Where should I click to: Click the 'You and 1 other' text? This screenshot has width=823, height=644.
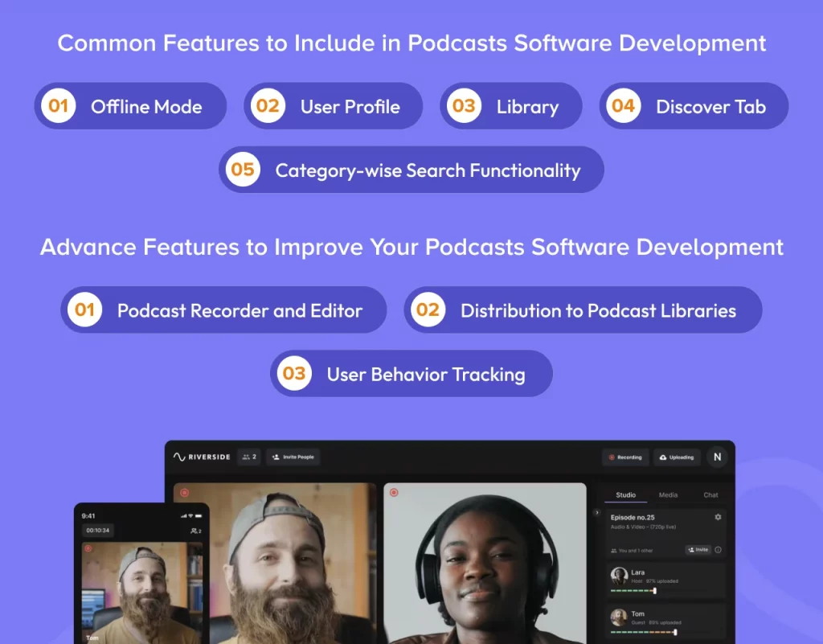636,551
